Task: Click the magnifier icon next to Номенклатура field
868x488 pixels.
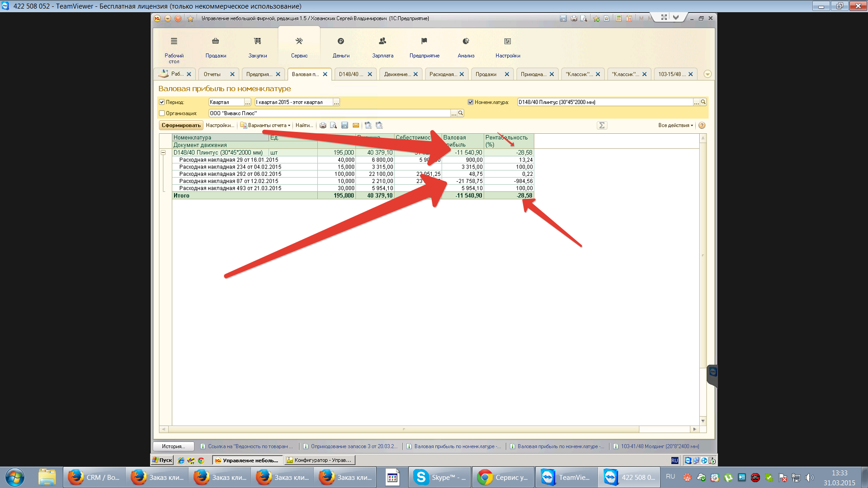Action: coord(703,102)
